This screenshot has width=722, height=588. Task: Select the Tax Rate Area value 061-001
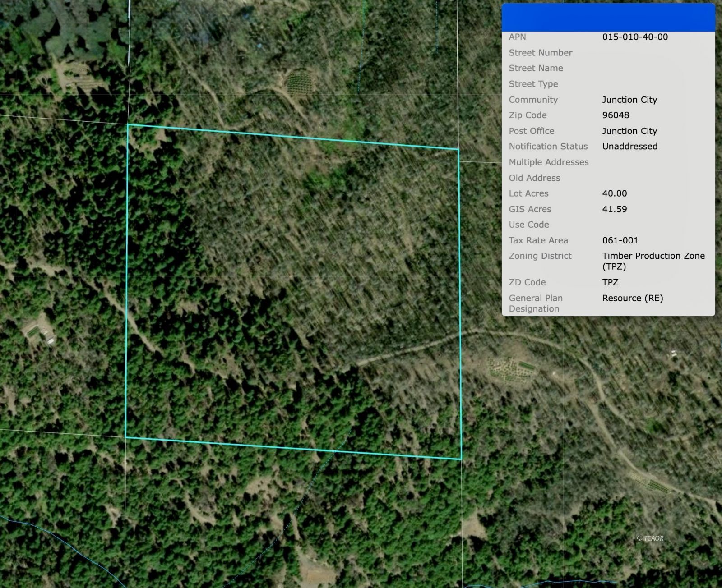pos(620,240)
